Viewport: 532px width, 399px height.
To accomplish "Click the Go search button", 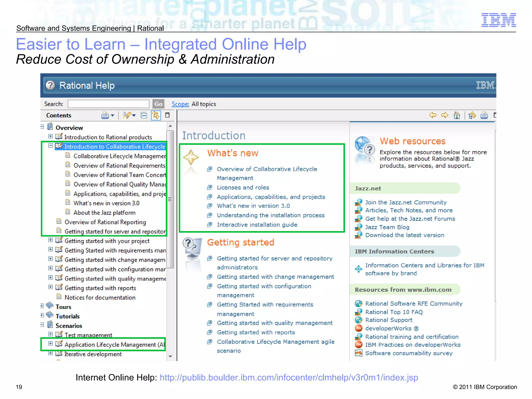I will tap(158, 104).
